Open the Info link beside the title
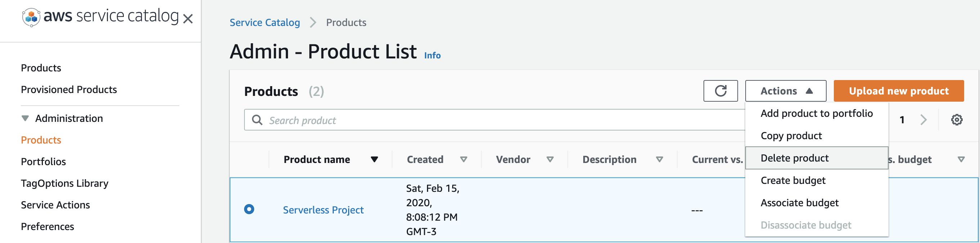The image size is (980, 243). (x=432, y=55)
